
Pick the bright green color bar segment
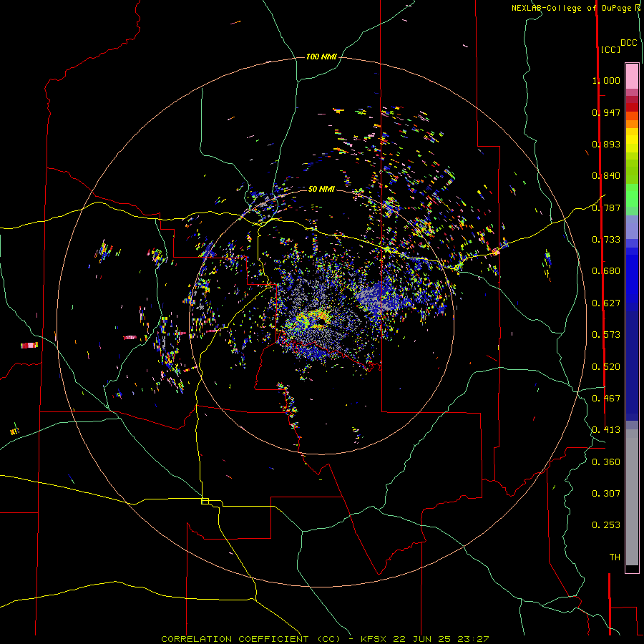632,195
